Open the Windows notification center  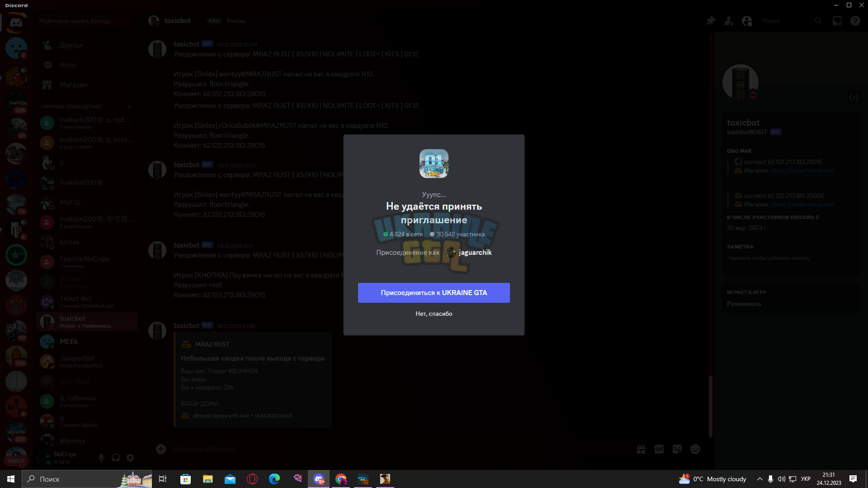[x=853, y=479]
